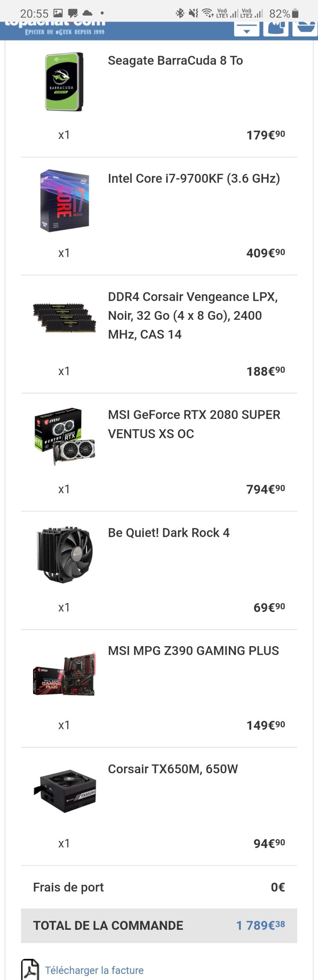Open the Seagate BarraCuda 8 To title
The width and height of the screenshot is (318, 980).
point(175,61)
